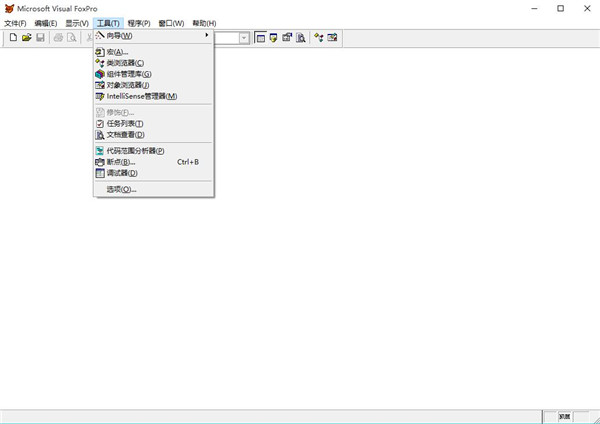Choose 宏(A)... from the Tools menu
The height and width of the screenshot is (424, 600).
(x=153, y=52)
